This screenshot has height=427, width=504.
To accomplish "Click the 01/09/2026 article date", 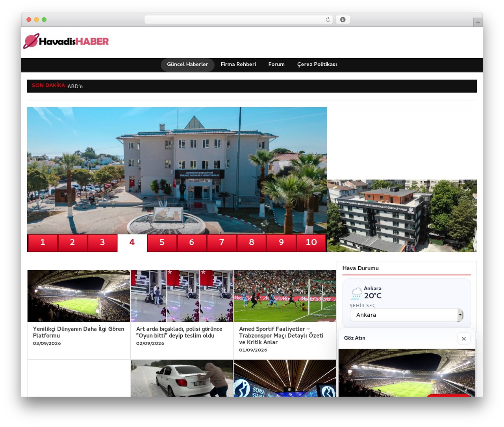I will pos(253,351).
